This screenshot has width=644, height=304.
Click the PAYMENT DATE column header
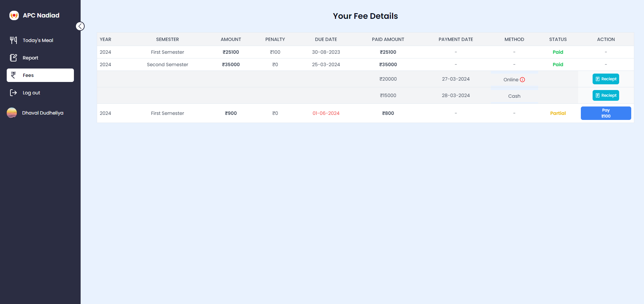tap(456, 39)
